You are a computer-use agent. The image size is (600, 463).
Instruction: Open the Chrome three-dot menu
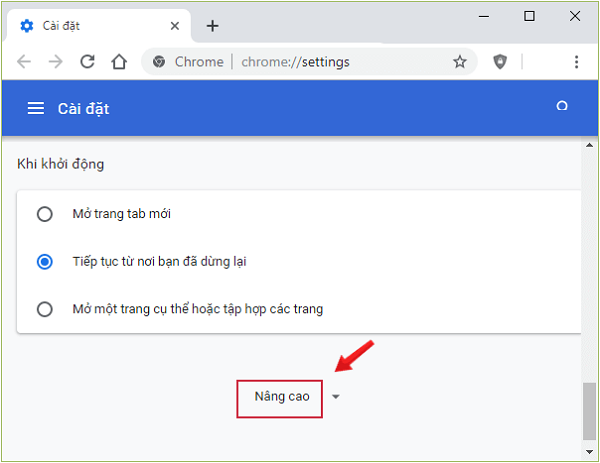pos(576,62)
